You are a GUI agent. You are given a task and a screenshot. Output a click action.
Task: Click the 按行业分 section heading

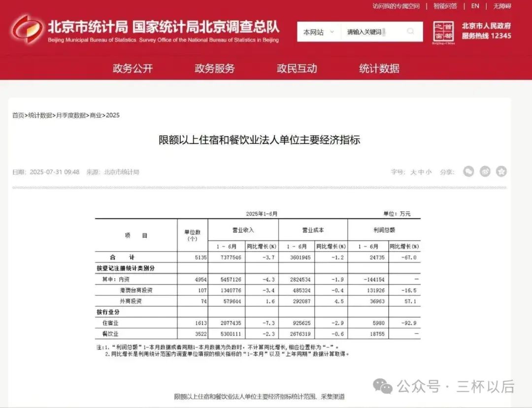coord(108,312)
